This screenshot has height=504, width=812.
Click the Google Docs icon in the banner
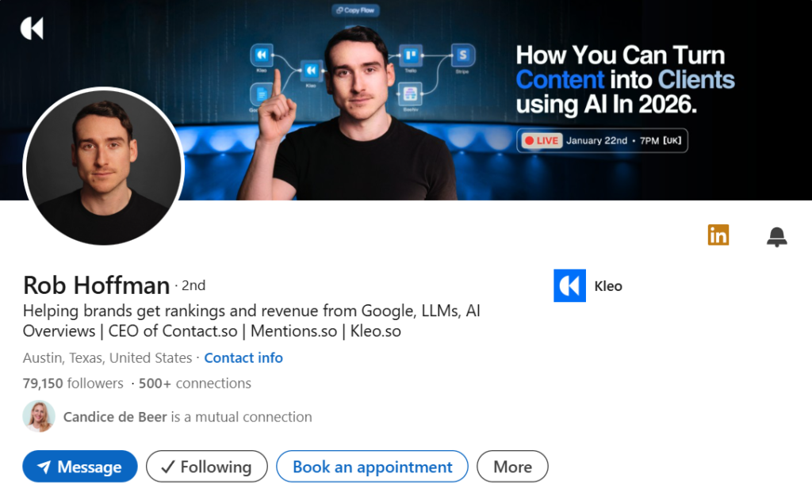click(x=260, y=94)
